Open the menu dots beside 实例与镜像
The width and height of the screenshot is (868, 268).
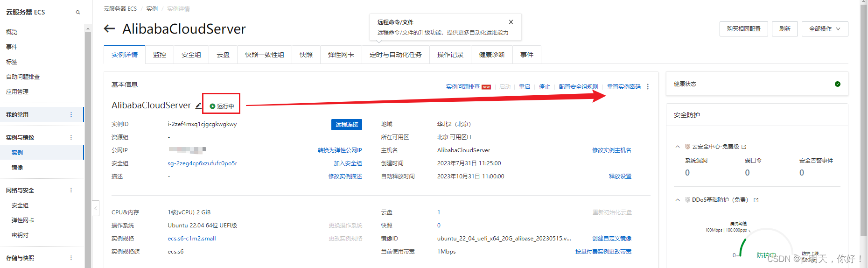[x=71, y=137]
